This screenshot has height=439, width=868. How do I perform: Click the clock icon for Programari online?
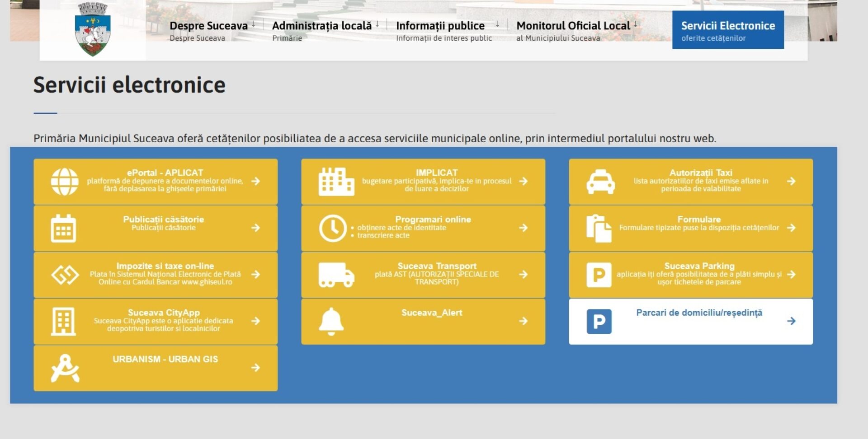tap(333, 229)
